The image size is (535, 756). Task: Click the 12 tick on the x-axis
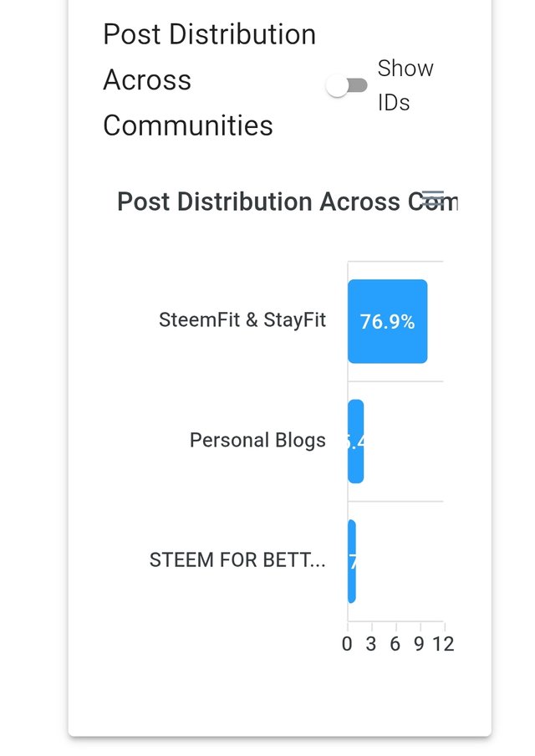pos(443,644)
